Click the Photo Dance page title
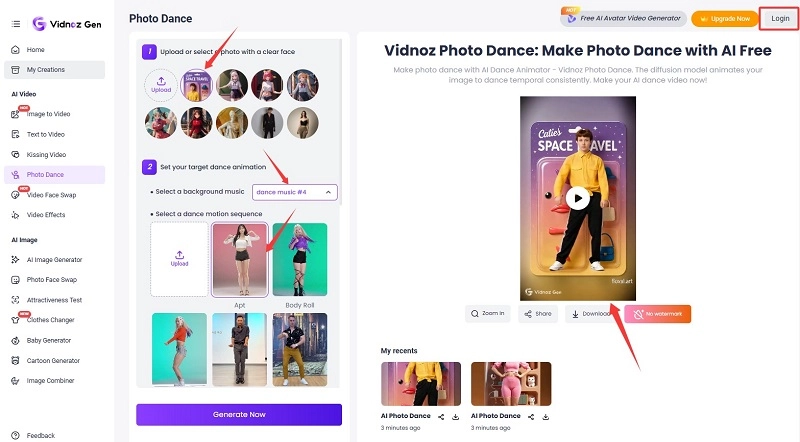 coord(161,18)
